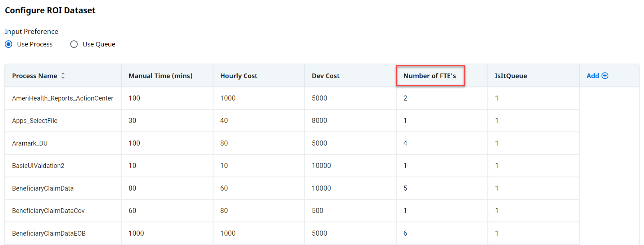Click BeneficiaryClaimDataEOB process name
The width and height of the screenshot is (644, 245).
coord(49,233)
